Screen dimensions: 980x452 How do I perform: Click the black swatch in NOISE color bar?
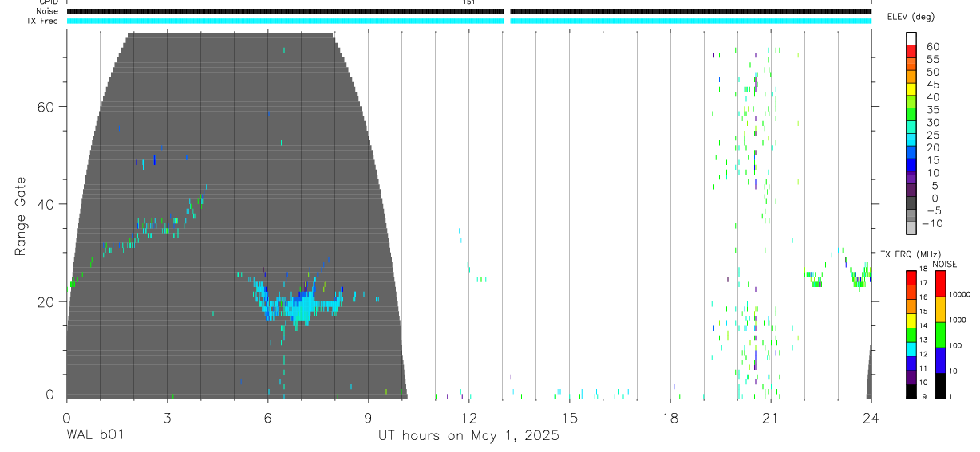[940, 386]
